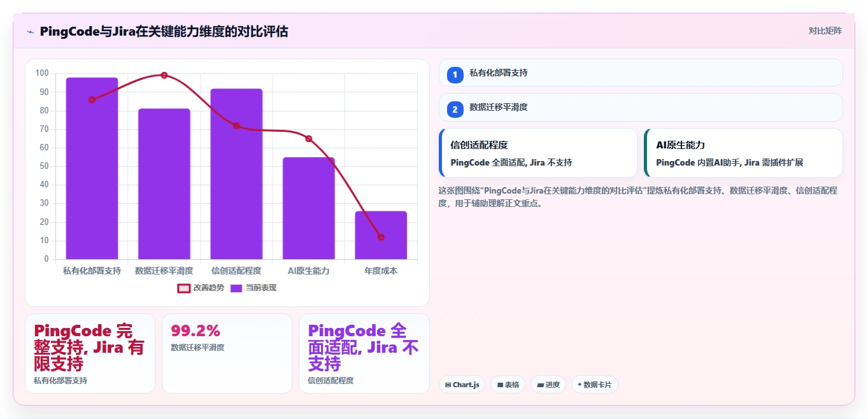The image size is (868, 419).
Task: Open the 私有化部署支持 list row
Action: point(641,73)
